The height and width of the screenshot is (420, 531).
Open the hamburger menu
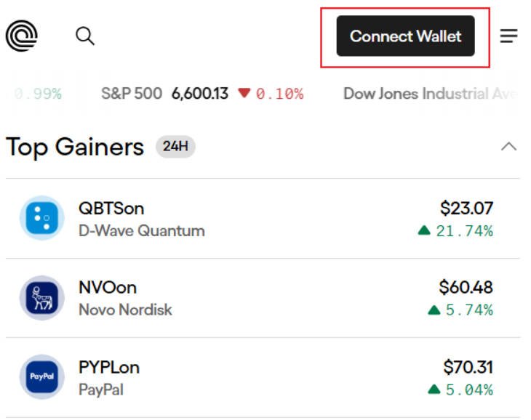pyautogui.click(x=509, y=36)
